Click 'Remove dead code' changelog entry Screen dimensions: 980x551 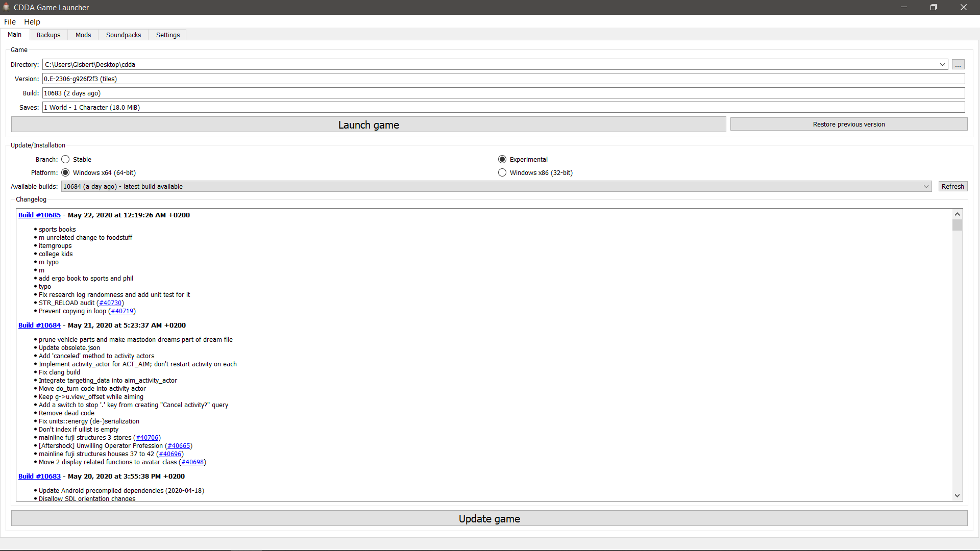(x=66, y=413)
